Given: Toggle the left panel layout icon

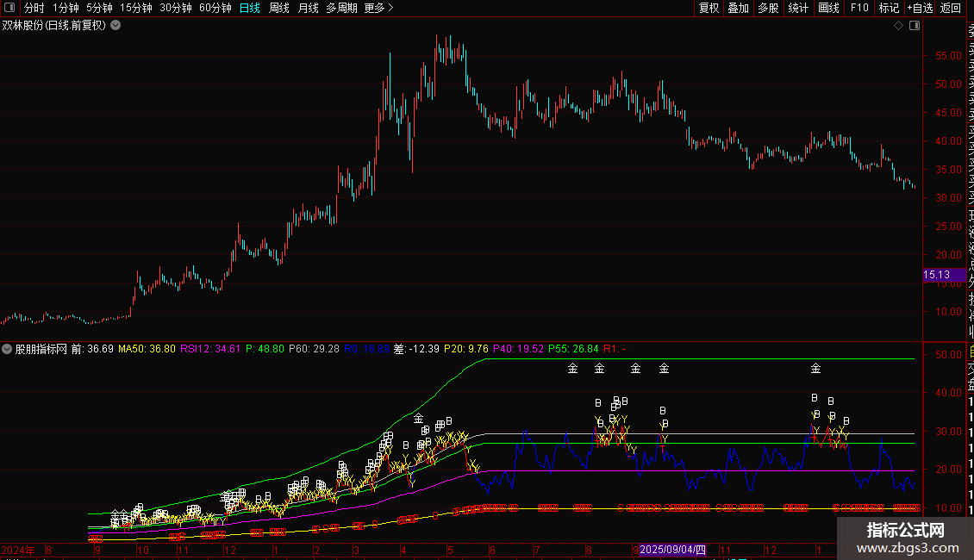Looking at the screenshot, I should point(9,8).
